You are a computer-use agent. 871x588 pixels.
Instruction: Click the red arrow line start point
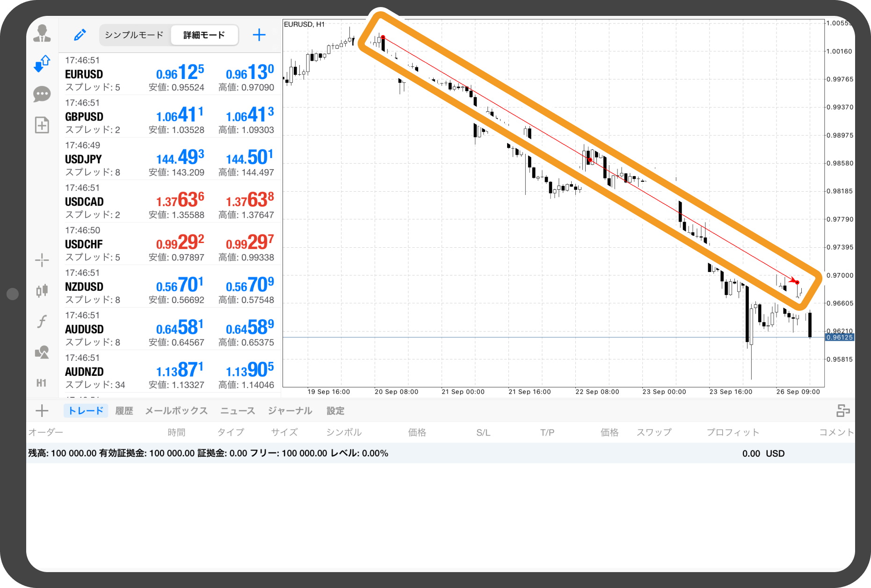pyautogui.click(x=383, y=37)
